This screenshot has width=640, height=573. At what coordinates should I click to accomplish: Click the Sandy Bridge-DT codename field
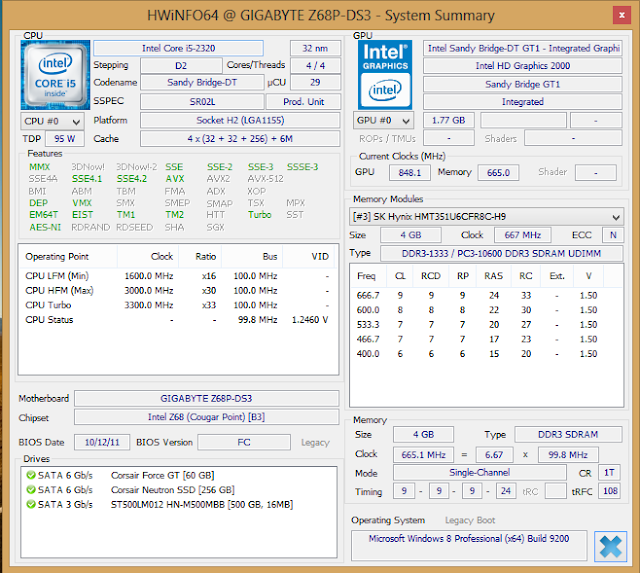202,82
